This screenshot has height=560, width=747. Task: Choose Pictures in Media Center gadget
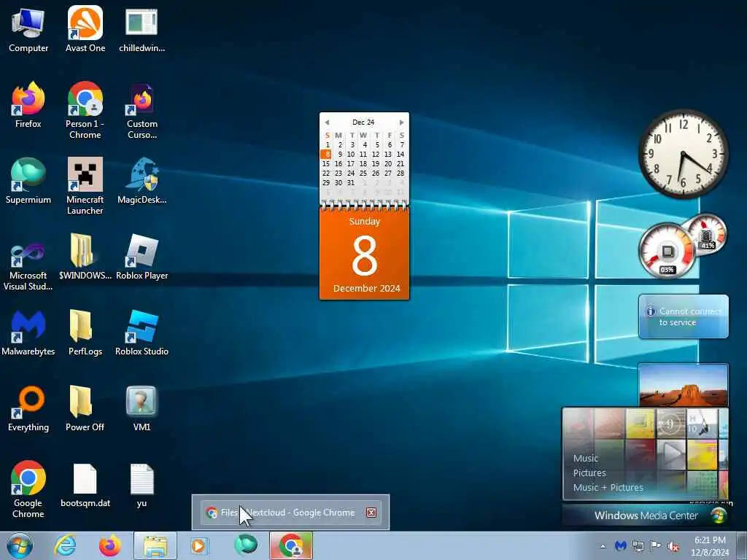click(589, 472)
